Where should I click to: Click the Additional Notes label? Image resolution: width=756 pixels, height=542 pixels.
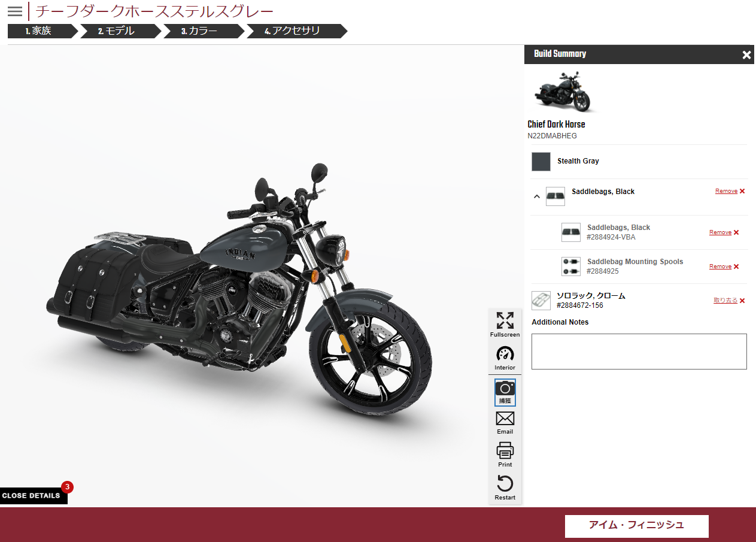(560, 322)
